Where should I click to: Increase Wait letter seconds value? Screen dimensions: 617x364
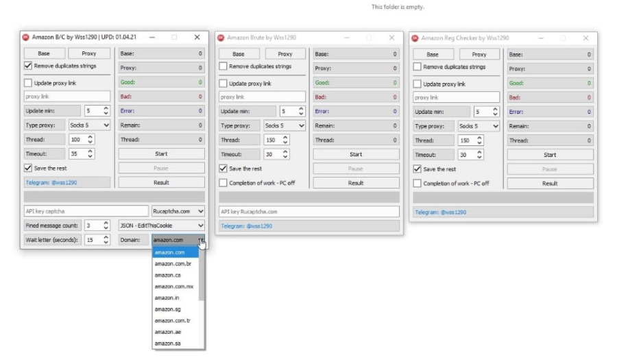pos(106,237)
